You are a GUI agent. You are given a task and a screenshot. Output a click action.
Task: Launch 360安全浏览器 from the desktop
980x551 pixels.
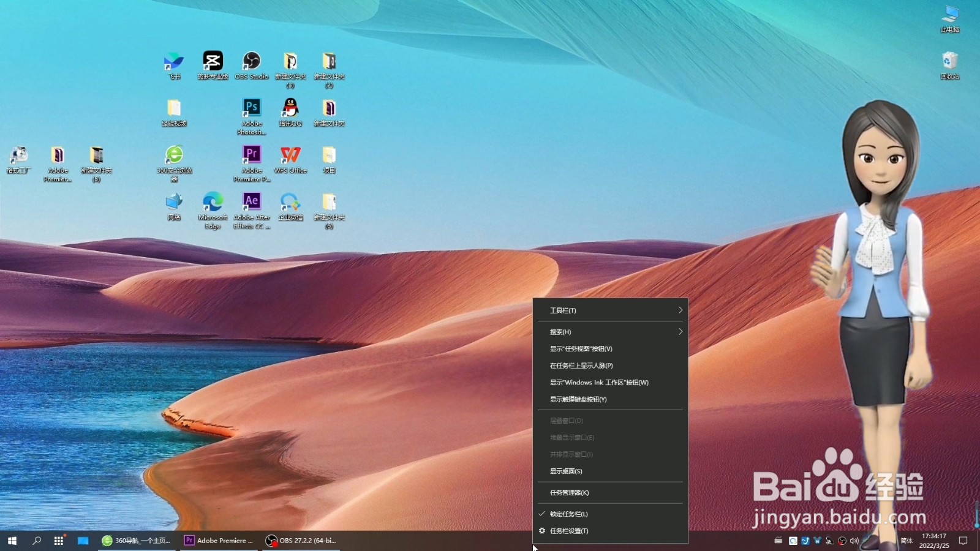point(174,164)
